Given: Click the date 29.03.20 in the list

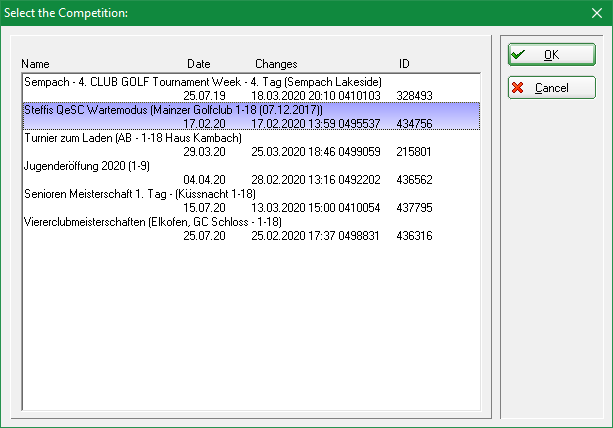Looking at the screenshot, I should pos(204,151).
